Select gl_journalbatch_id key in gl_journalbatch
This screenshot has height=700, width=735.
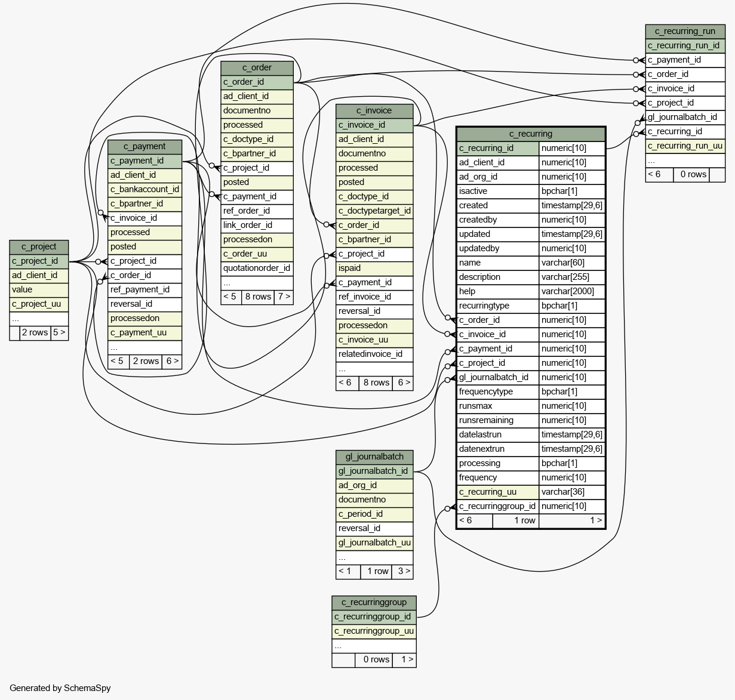374,471
